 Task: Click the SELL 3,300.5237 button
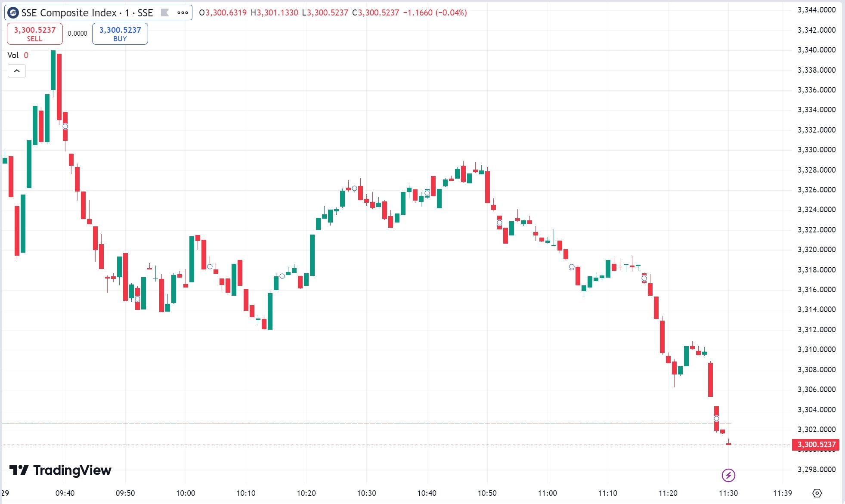[x=35, y=34]
